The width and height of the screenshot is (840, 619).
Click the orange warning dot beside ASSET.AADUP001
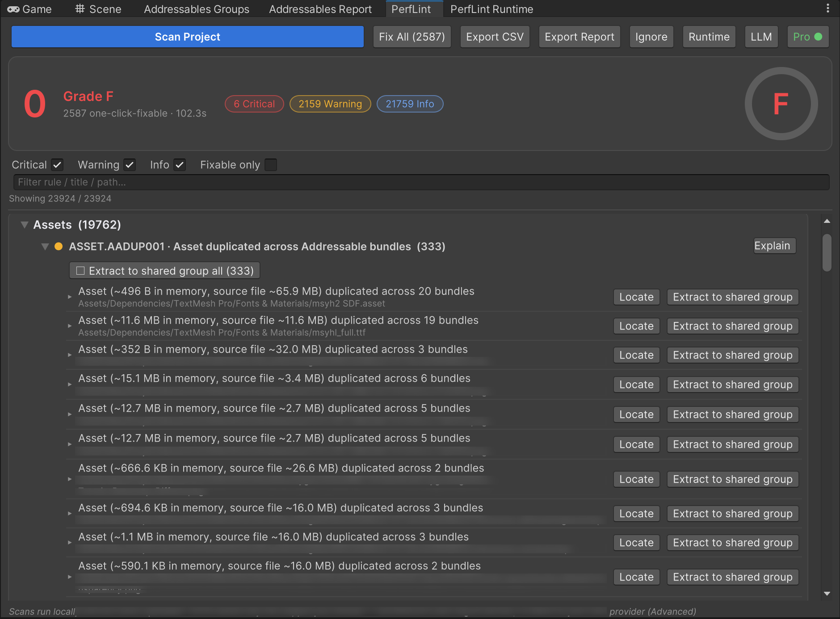point(59,247)
